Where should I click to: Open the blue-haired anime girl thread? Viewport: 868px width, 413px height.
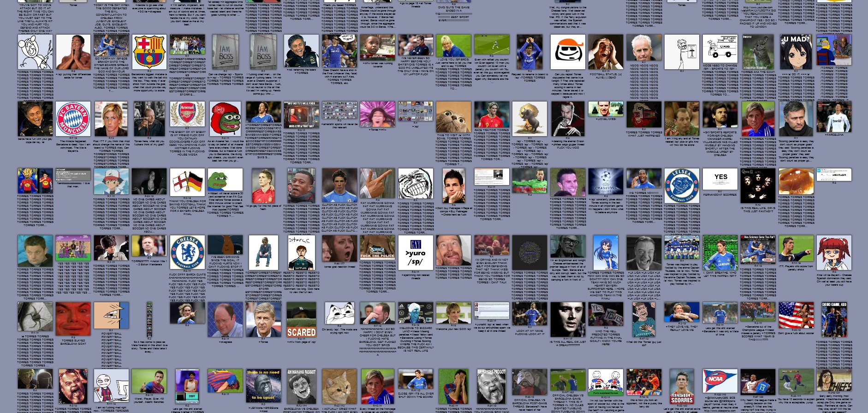[x=606, y=252]
